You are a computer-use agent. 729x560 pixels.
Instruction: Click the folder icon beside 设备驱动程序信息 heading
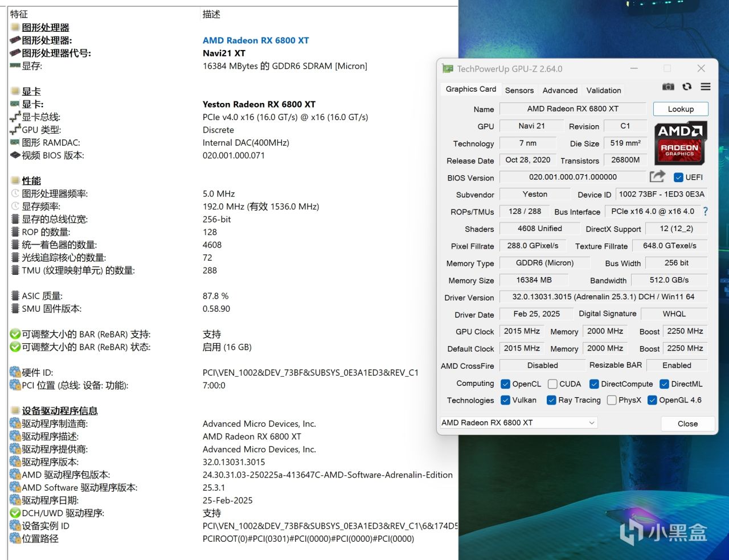tap(15, 410)
